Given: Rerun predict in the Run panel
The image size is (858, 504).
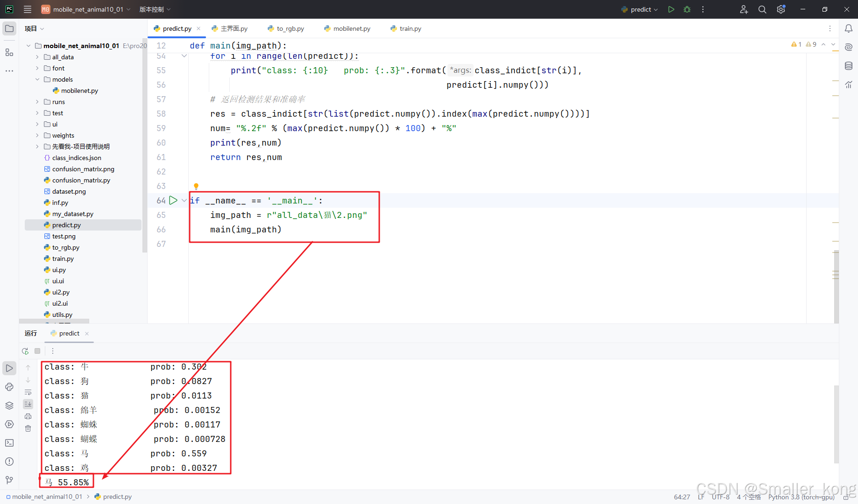Looking at the screenshot, I should (x=25, y=351).
